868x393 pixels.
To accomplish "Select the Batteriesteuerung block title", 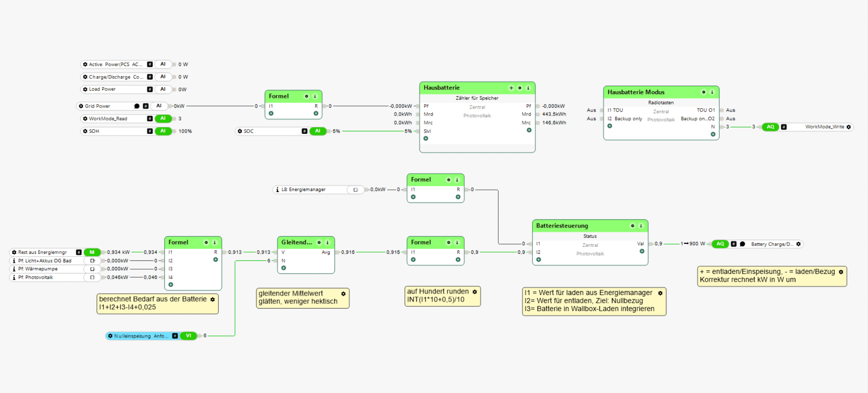I will pyautogui.click(x=562, y=226).
